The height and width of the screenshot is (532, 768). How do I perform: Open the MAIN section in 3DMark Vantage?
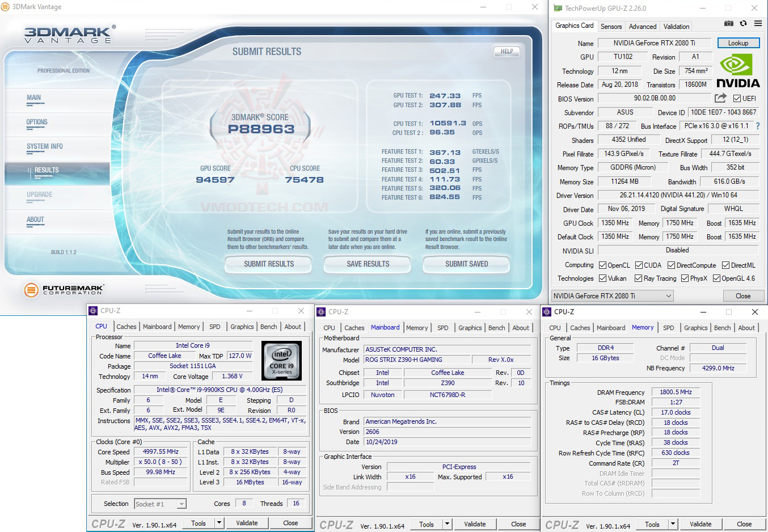tap(34, 98)
